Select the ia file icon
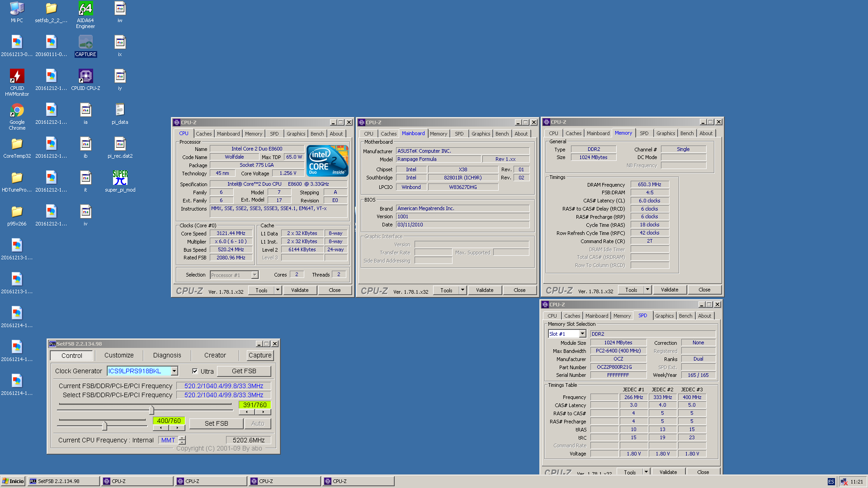The width and height of the screenshot is (868, 488). (x=85, y=114)
